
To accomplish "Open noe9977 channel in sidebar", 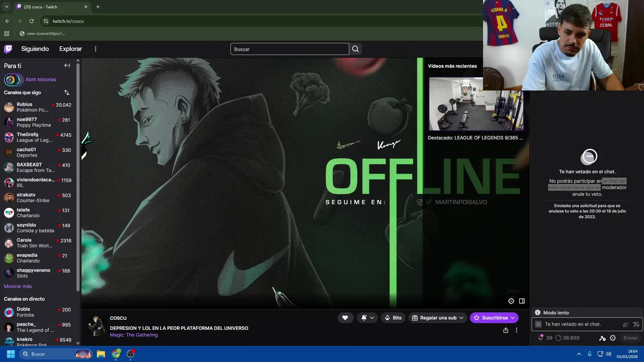I will click(38, 122).
